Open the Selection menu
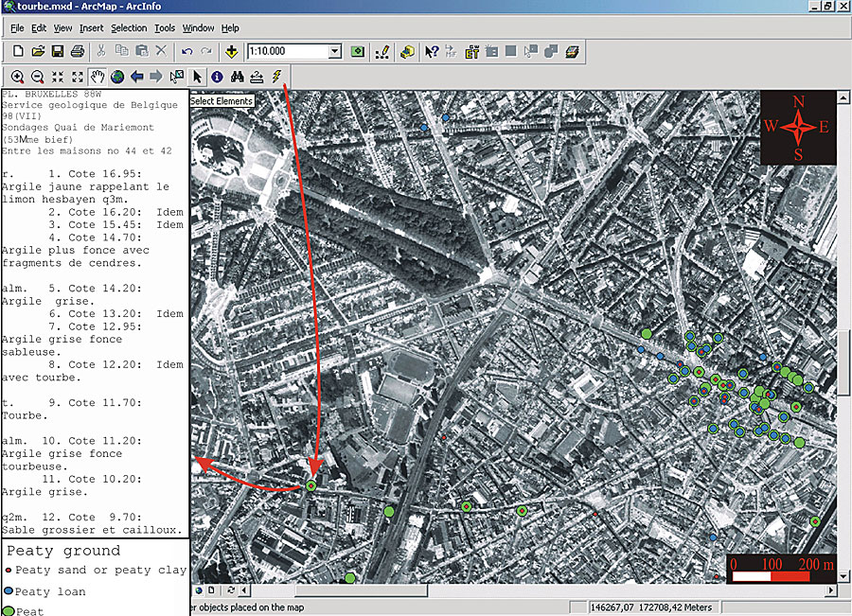This screenshot has width=852, height=616. pyautogui.click(x=129, y=28)
